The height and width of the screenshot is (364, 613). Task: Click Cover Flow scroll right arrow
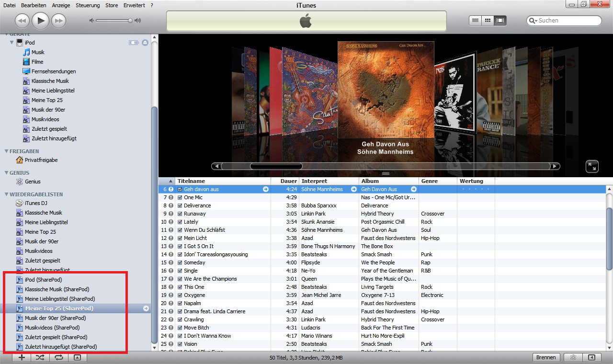coord(555,166)
